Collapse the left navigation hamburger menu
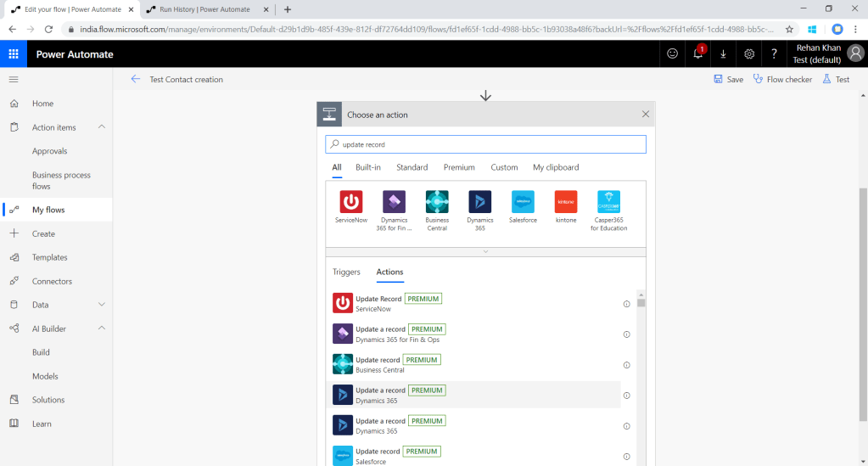 [14, 79]
